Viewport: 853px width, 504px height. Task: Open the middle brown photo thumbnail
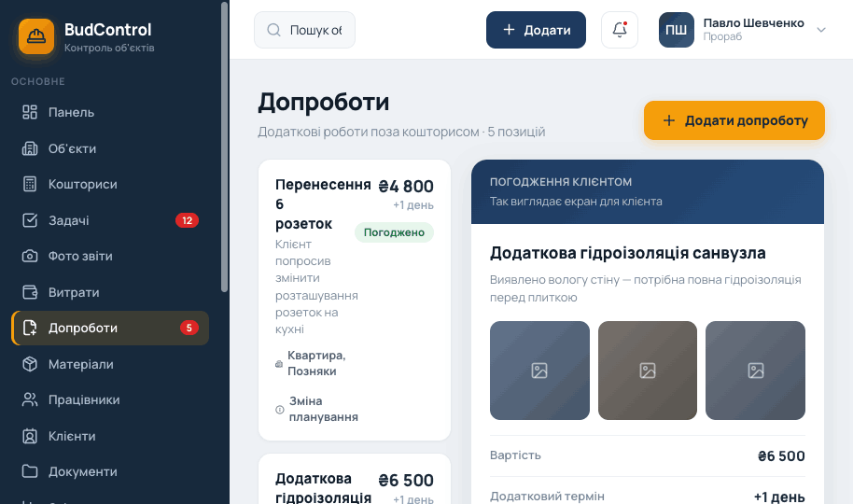pyautogui.click(x=648, y=371)
